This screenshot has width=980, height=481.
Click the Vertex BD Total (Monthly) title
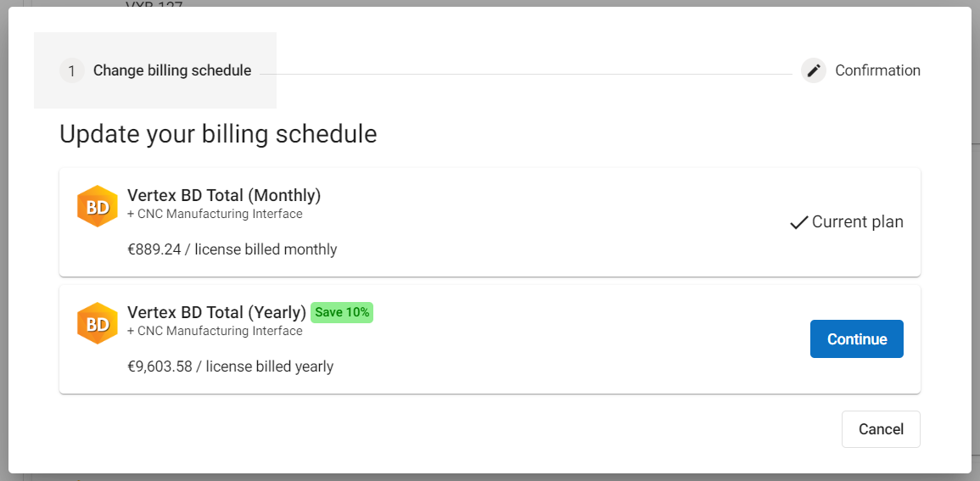224,195
